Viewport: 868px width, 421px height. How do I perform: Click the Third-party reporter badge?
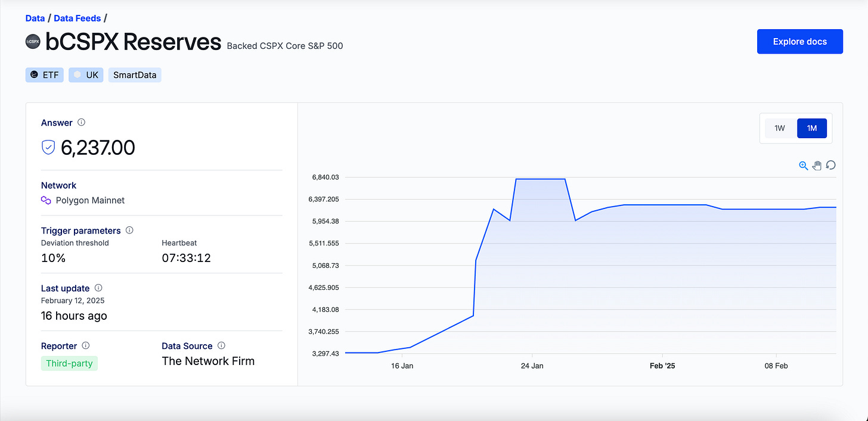[69, 363]
